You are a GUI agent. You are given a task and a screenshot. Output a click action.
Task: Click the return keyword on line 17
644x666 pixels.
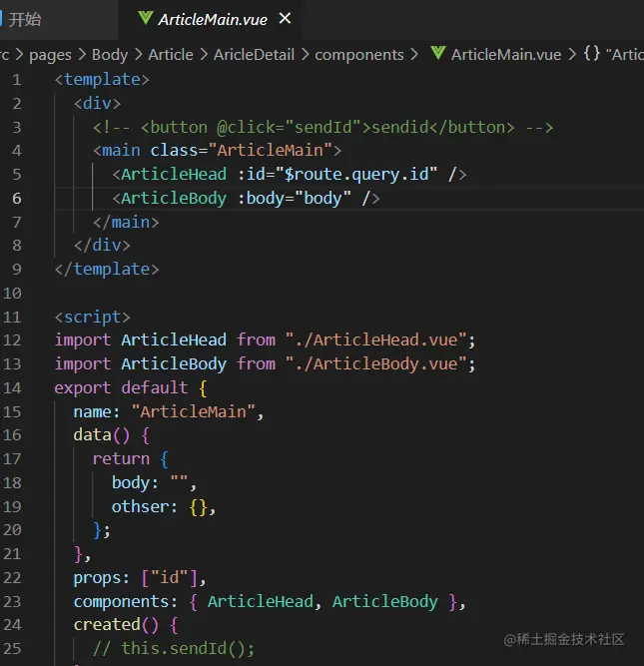(121, 459)
